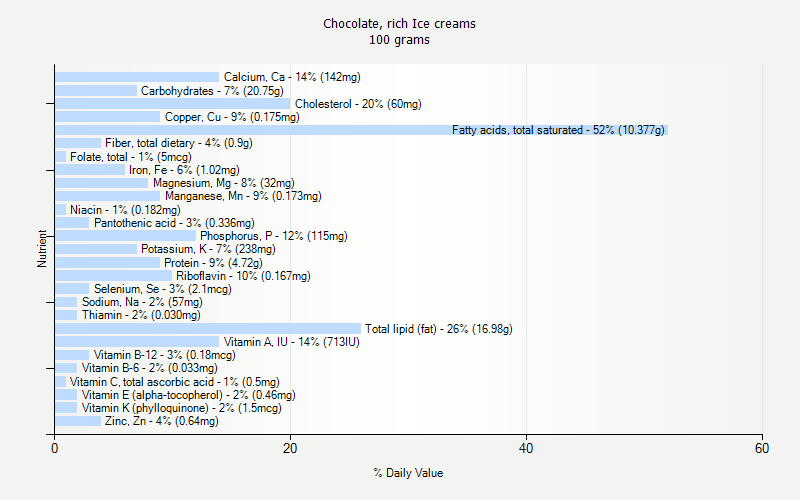800x500 pixels.
Task: Click the Fatty acids, total saturated bar
Action: coord(250,130)
